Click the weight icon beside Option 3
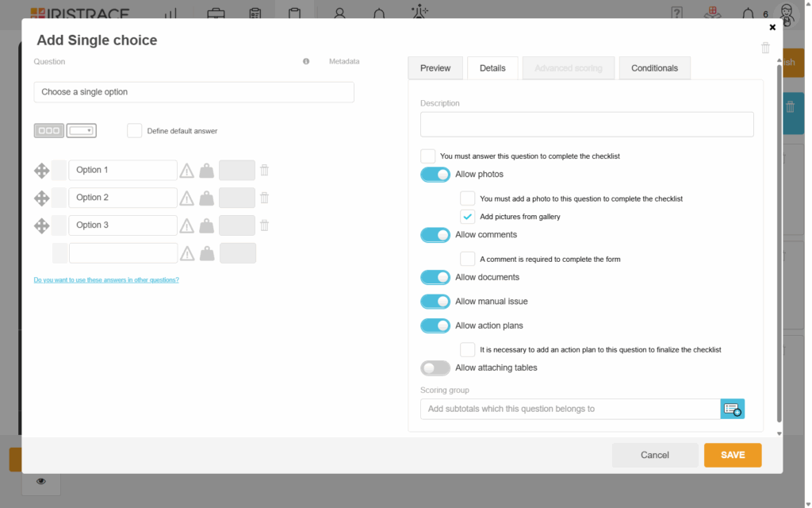 [206, 226]
